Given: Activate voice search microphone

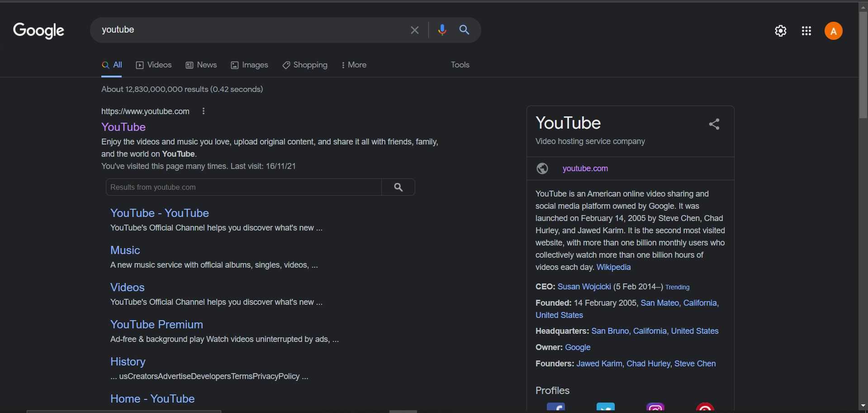Looking at the screenshot, I should pos(442,30).
